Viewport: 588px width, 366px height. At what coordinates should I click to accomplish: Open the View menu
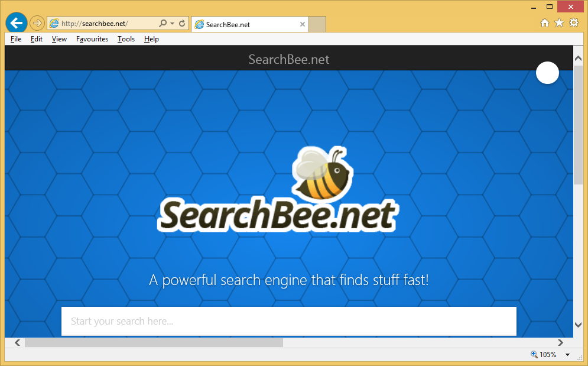click(x=59, y=39)
